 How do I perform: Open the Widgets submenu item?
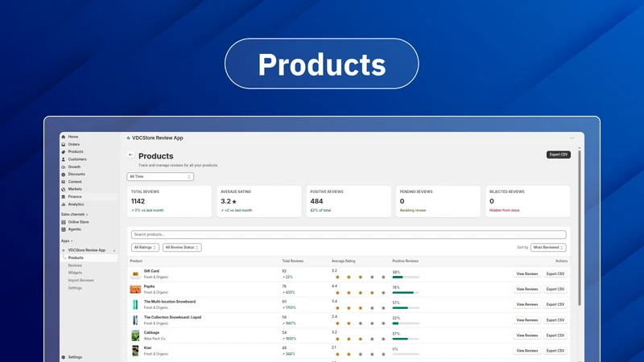(x=75, y=273)
